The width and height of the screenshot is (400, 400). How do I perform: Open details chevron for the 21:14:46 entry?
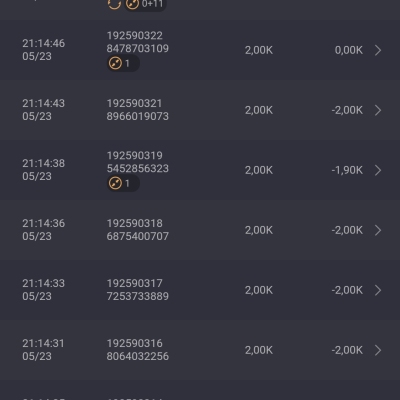(x=378, y=50)
